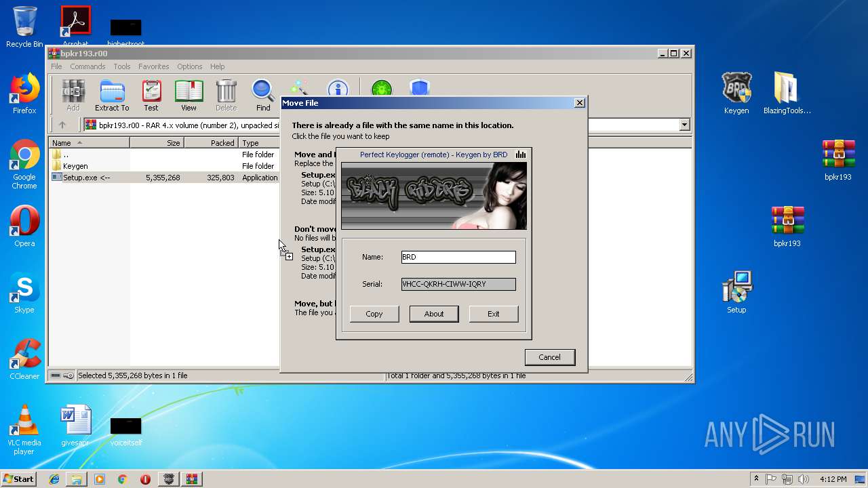
Task: Open the media player taskbar icon
Action: point(100,479)
